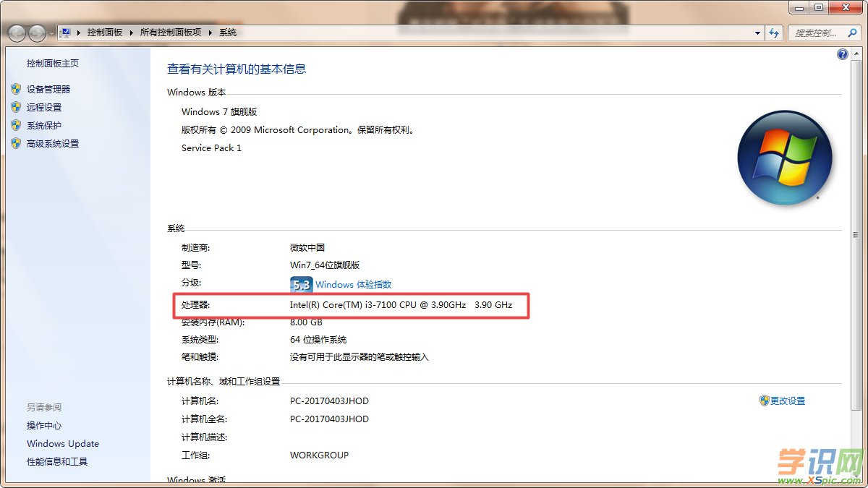Image resolution: width=868 pixels, height=488 pixels.
Task: Open Windows Update from the sidebar
Action: click(x=63, y=443)
